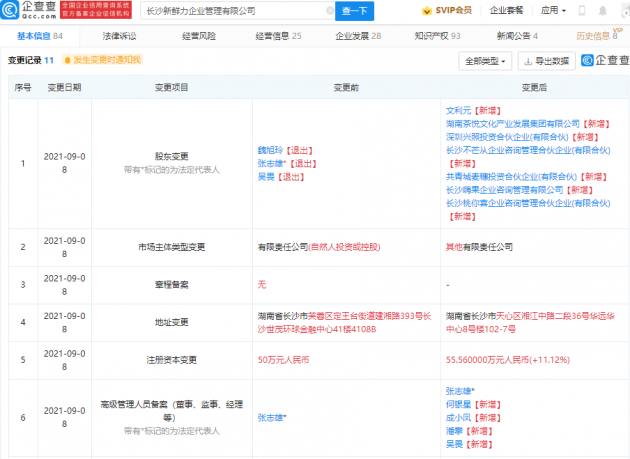Click the 变更项目 column header
The image size is (630, 459).
coord(172,87)
